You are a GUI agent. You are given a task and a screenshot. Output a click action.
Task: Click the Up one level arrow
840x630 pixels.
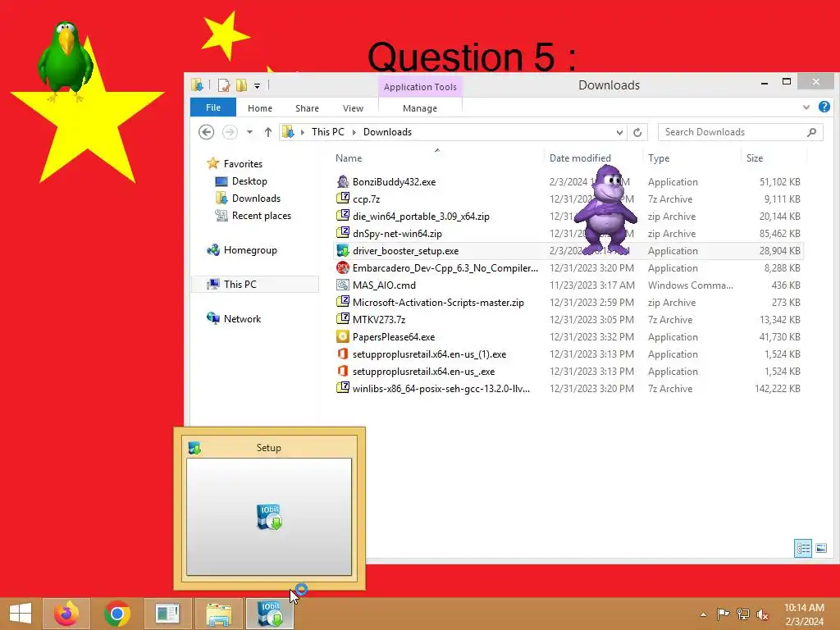point(268,132)
